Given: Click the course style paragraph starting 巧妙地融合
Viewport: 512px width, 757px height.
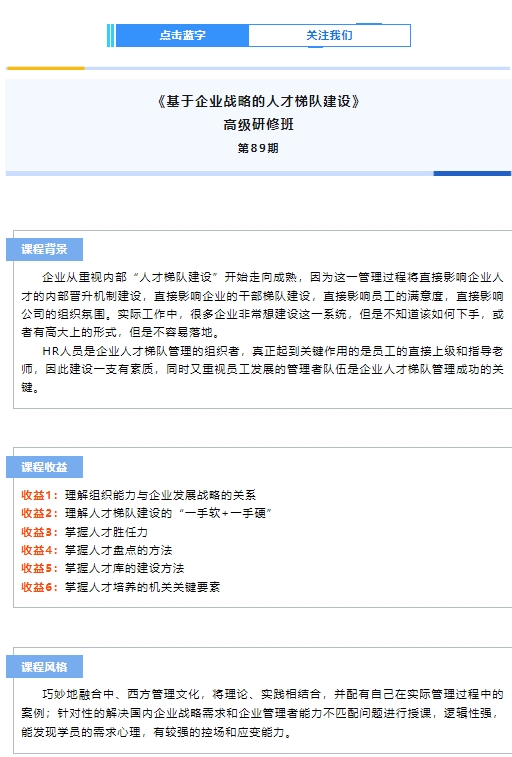Looking at the screenshot, I should [262, 713].
